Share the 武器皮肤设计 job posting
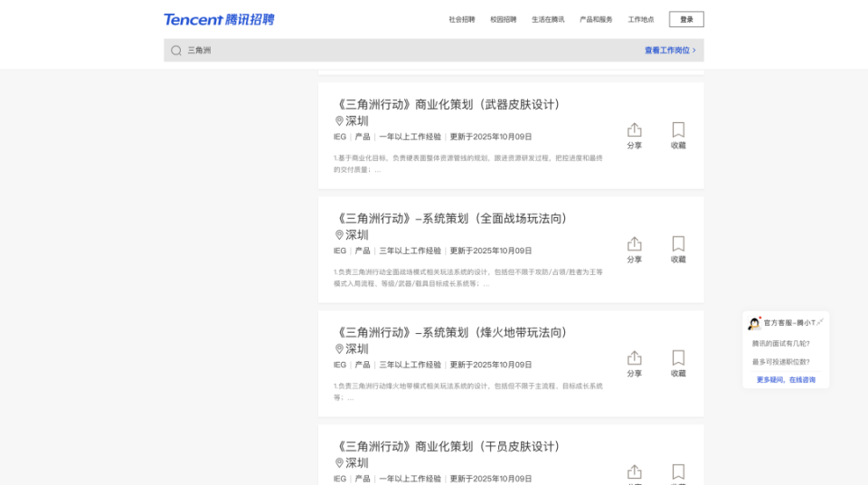Viewport: 868px width, 485px height. pos(635,136)
